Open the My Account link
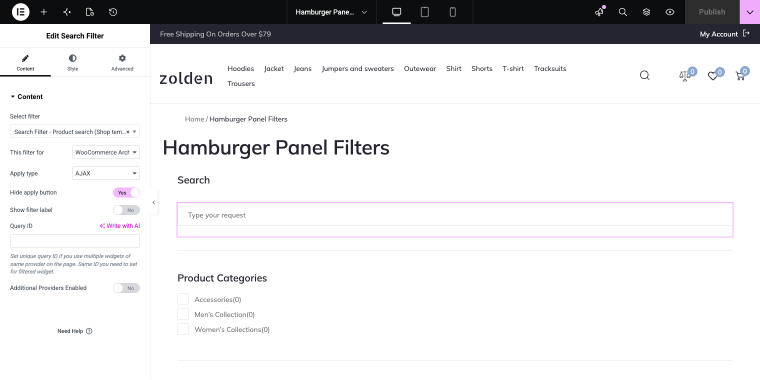The width and height of the screenshot is (760, 380). [719, 34]
